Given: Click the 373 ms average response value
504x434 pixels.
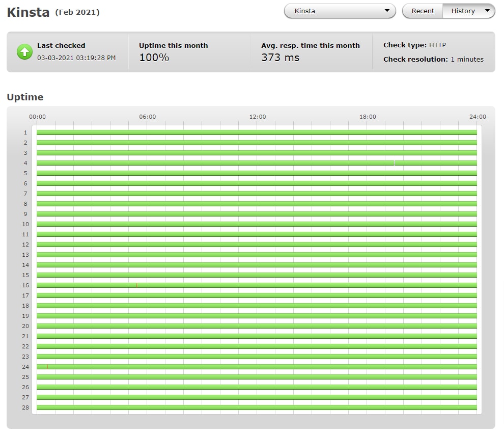Looking at the screenshot, I should pos(281,58).
